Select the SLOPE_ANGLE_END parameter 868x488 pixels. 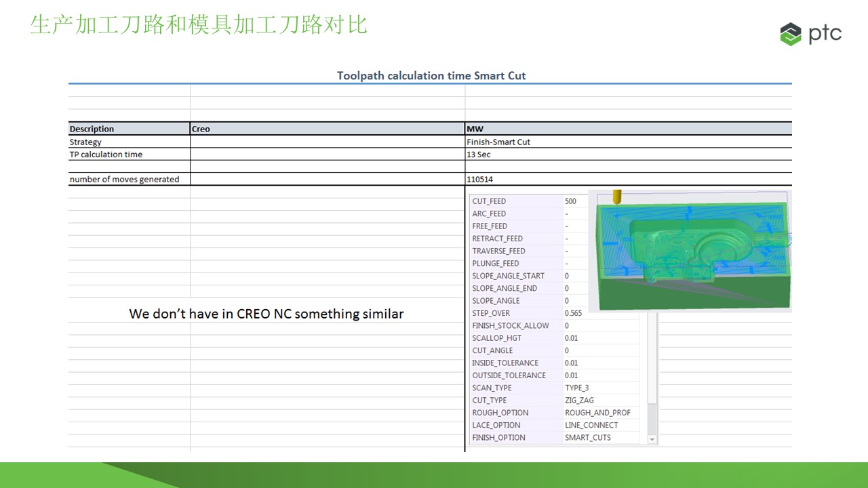[x=505, y=288]
